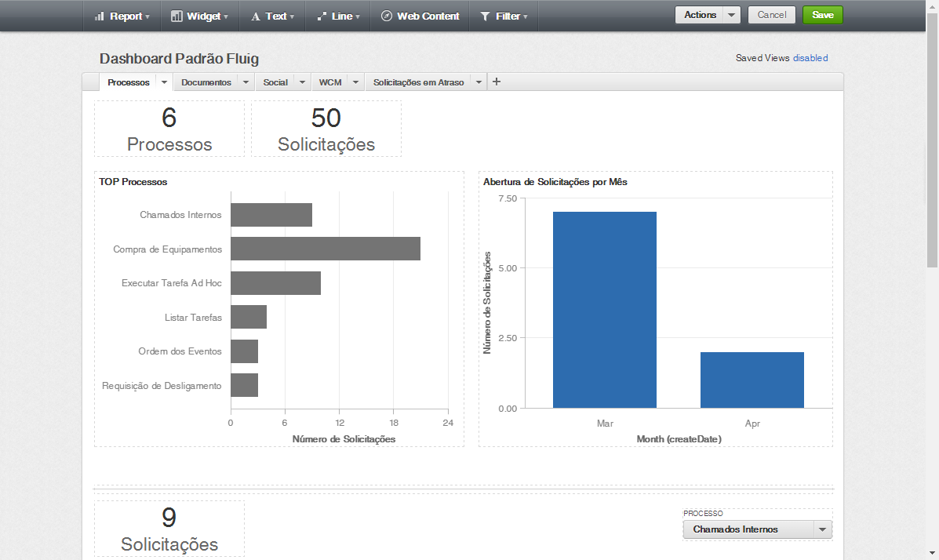The height and width of the screenshot is (560, 939).
Task: Open the Filter toolbar menu
Action: coord(504,16)
